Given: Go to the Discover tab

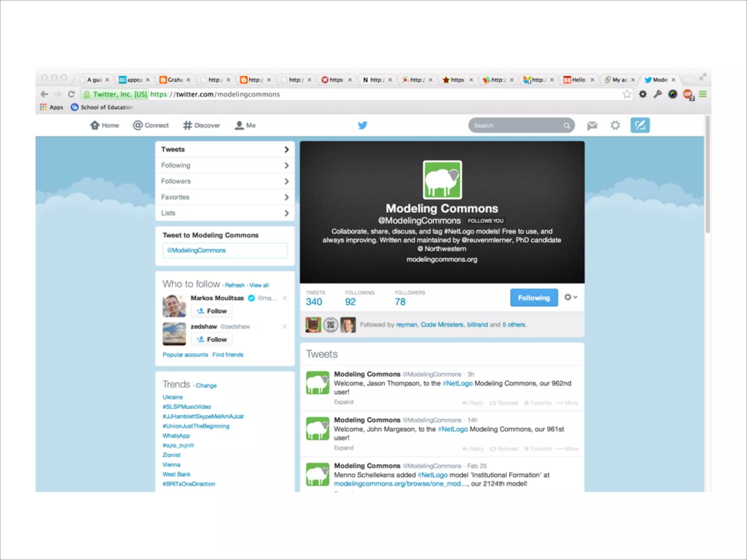Looking at the screenshot, I should (201, 125).
